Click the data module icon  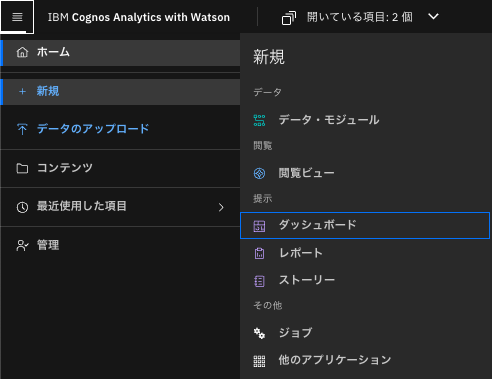point(259,120)
